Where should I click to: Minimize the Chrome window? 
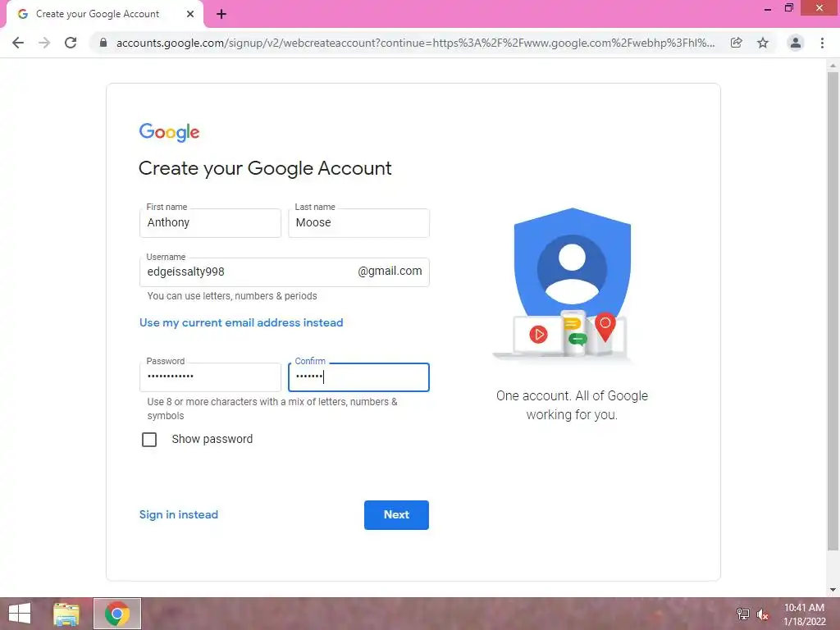(x=768, y=8)
